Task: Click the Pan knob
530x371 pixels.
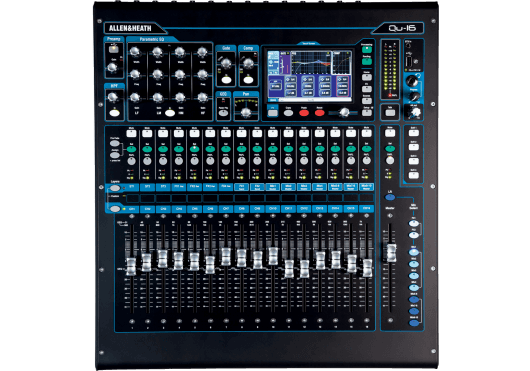Action: point(246,113)
